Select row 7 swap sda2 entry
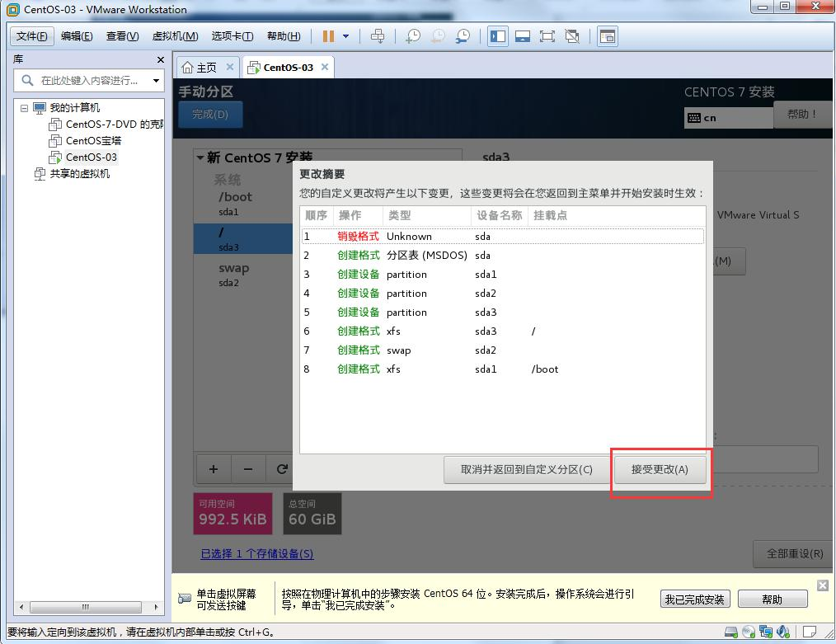 [x=503, y=350]
